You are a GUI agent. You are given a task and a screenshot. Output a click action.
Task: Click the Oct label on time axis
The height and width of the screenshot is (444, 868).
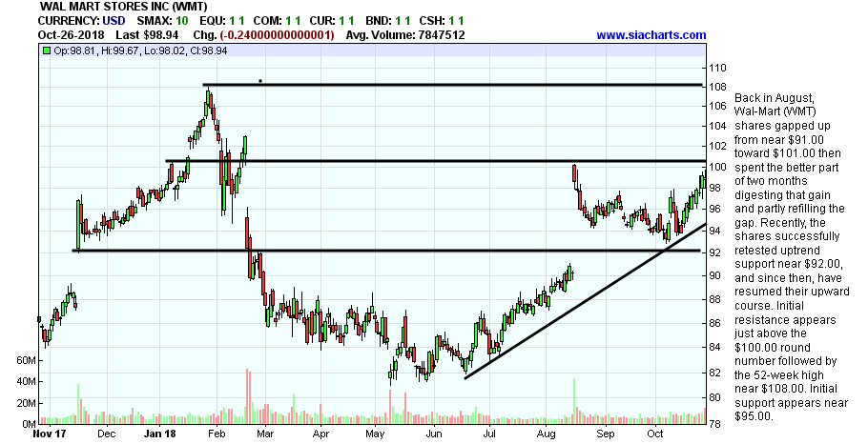655,433
